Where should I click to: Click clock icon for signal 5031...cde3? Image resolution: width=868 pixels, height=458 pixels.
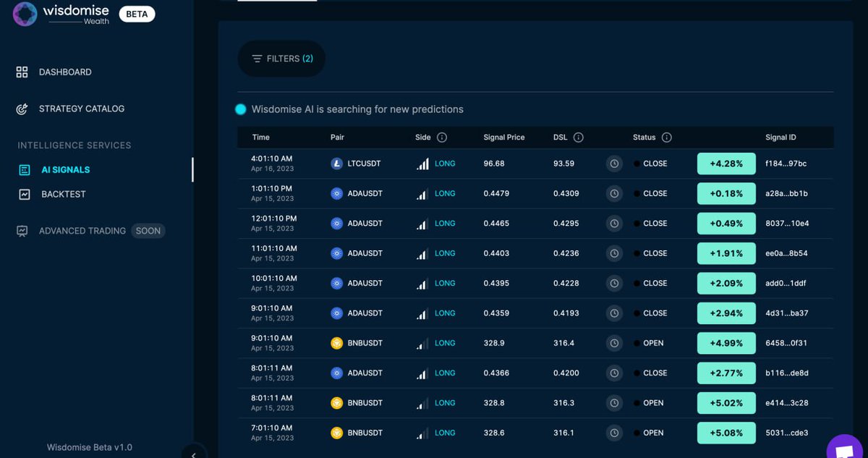[614, 433]
